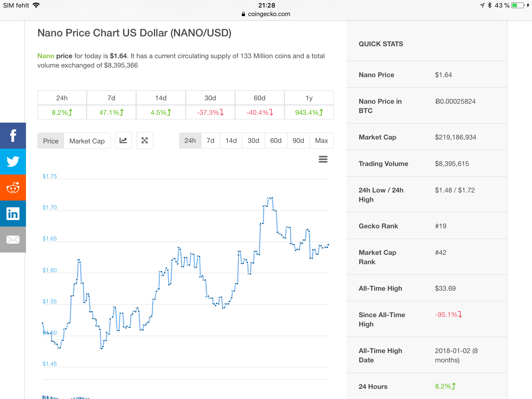The image size is (532, 399).
Task: Switch chart to Market Cap view
Action: (x=87, y=141)
